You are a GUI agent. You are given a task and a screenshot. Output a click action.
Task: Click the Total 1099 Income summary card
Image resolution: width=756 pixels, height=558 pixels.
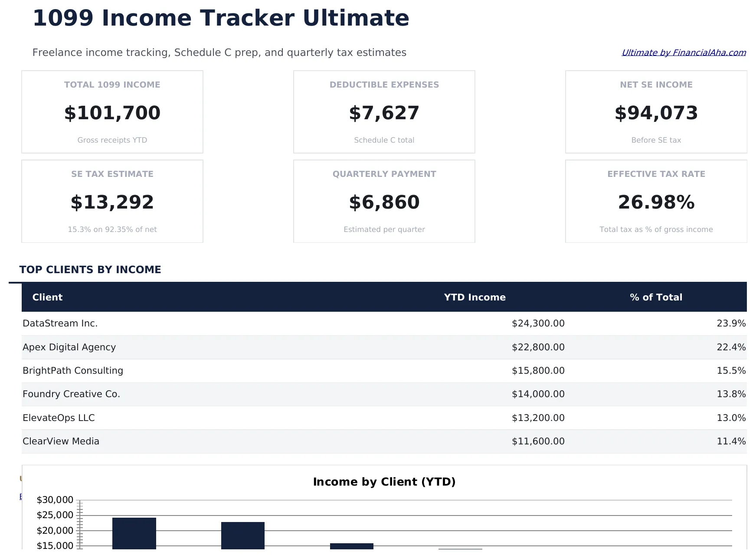(x=112, y=111)
